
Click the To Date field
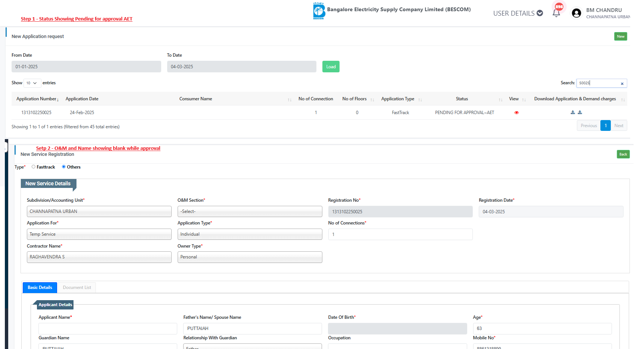(241, 67)
